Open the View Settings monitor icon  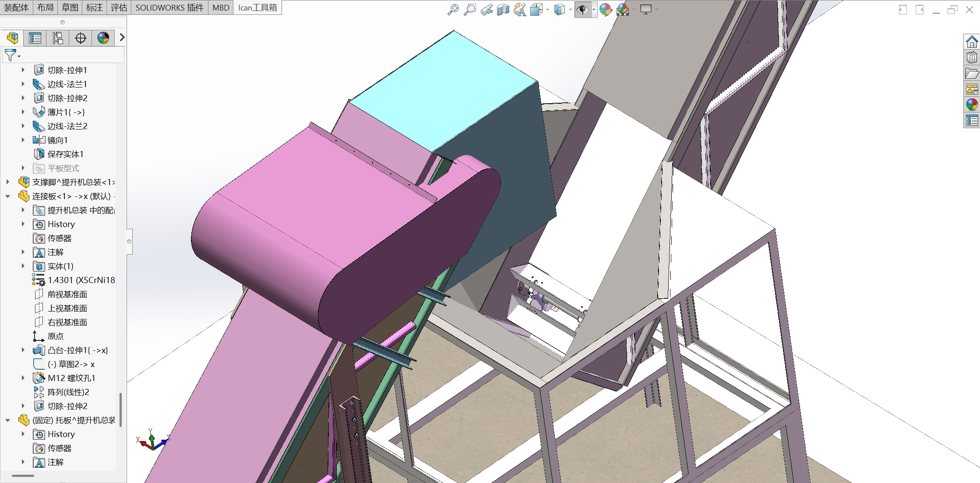tap(646, 10)
